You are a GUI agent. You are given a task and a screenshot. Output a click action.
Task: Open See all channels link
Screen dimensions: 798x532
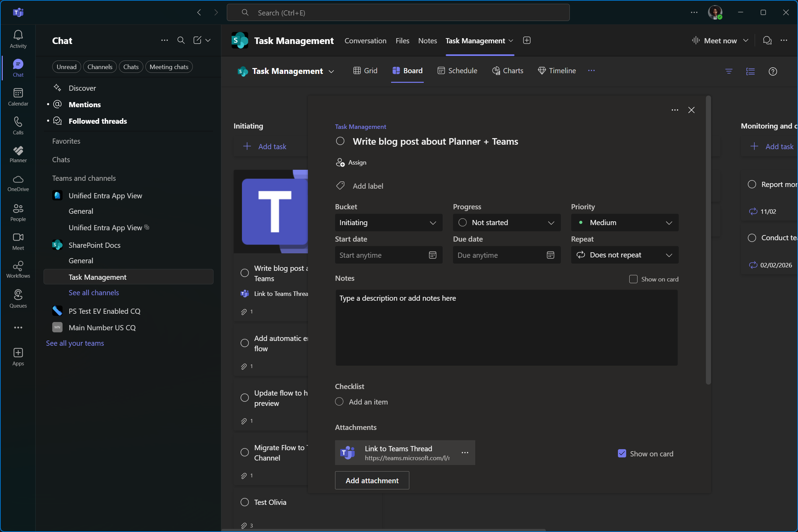94,292
